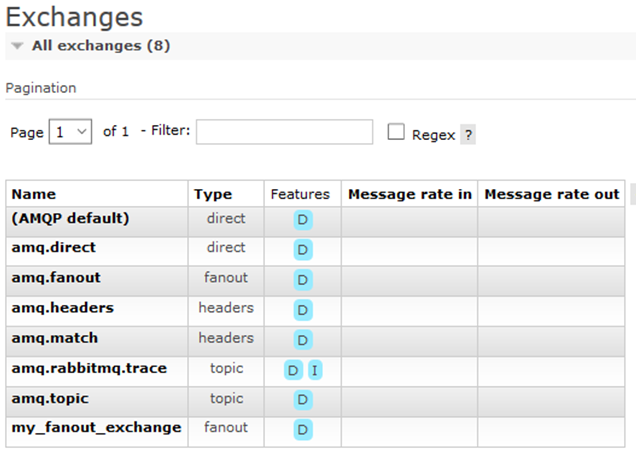Click the D badge for amq.headers
This screenshot has height=454, width=636.
point(302,310)
